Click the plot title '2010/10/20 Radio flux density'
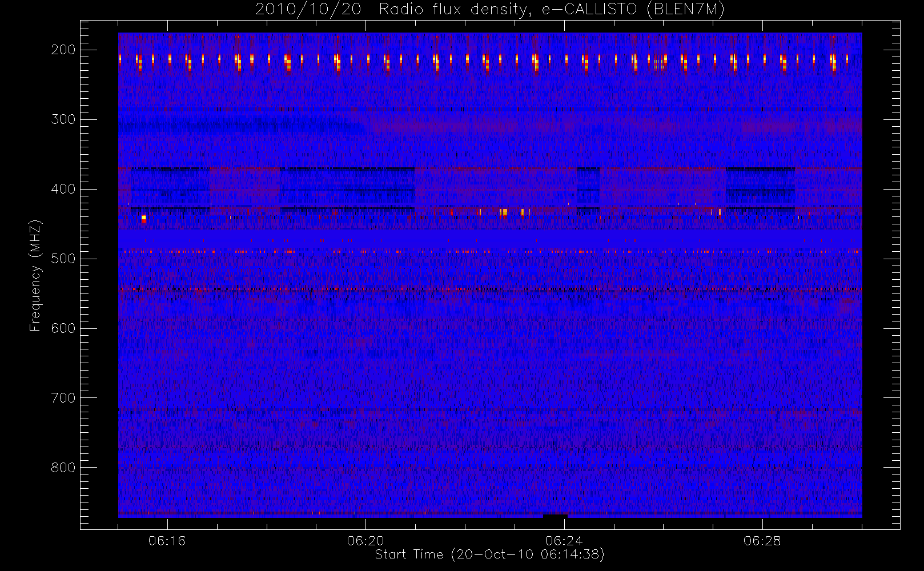 click(490, 10)
